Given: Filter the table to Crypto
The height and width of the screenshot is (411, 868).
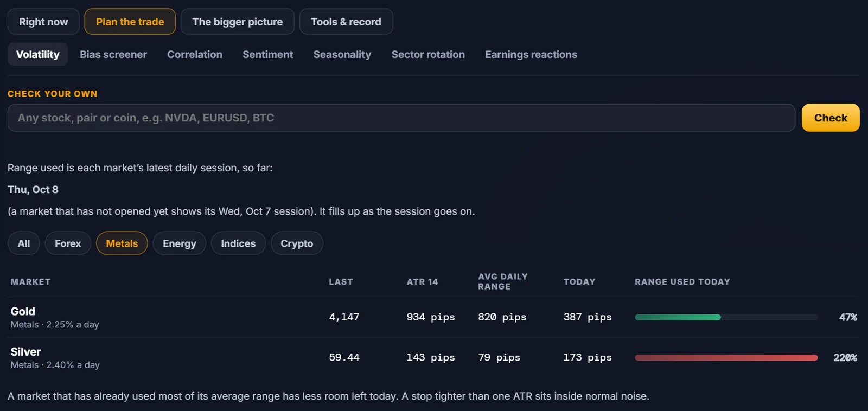Looking at the screenshot, I should tap(297, 243).
